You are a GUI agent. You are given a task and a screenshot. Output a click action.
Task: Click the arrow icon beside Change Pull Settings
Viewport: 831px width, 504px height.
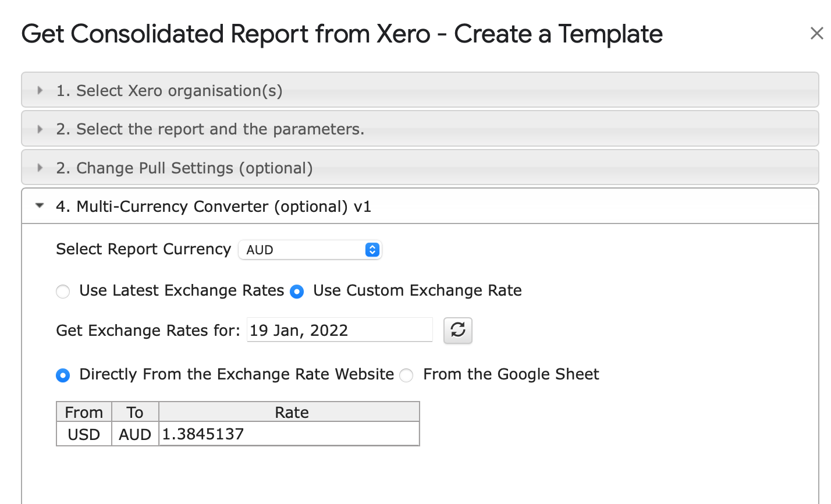click(x=40, y=168)
